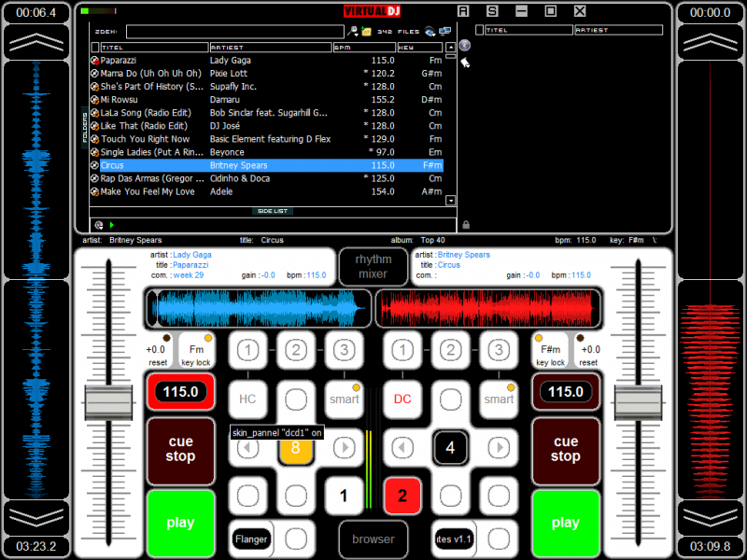The width and height of the screenshot is (747, 560).
Task: Click left deck previous loop arrow
Action: pyautogui.click(x=247, y=448)
